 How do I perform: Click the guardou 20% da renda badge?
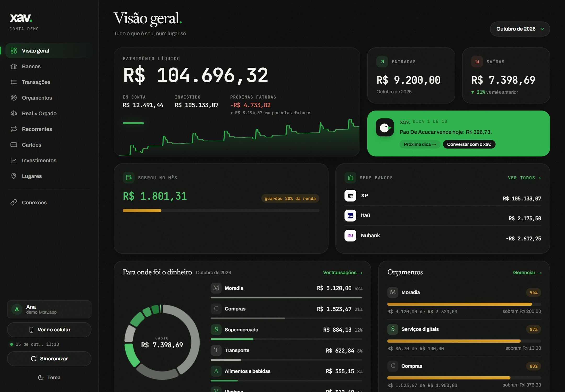[x=290, y=198]
